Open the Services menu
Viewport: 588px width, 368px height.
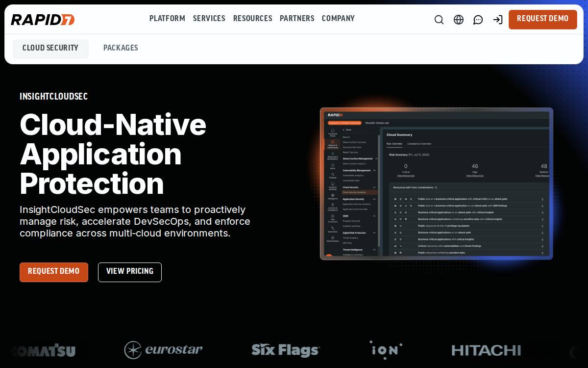pyautogui.click(x=209, y=19)
